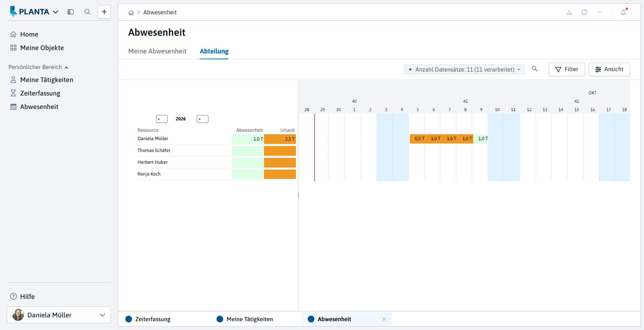Open the sidebar search icon

point(87,12)
